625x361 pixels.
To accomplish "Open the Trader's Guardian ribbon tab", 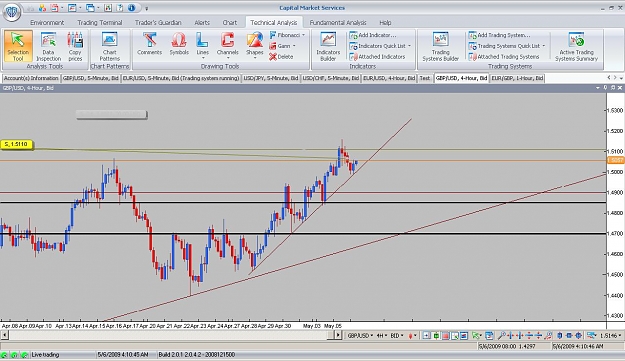I will click(158, 22).
